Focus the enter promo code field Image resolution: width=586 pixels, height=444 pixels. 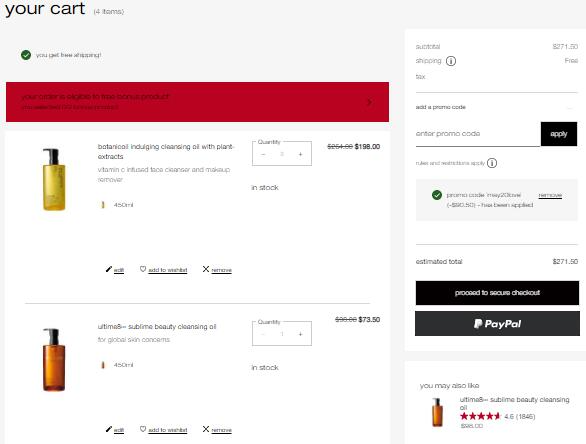(478, 134)
